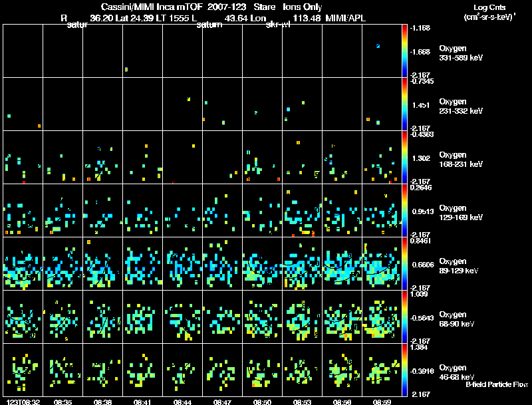Screen dimensions: 532x405
Task: Select the Oxygen 231-332 keV label
Action: tap(461, 106)
